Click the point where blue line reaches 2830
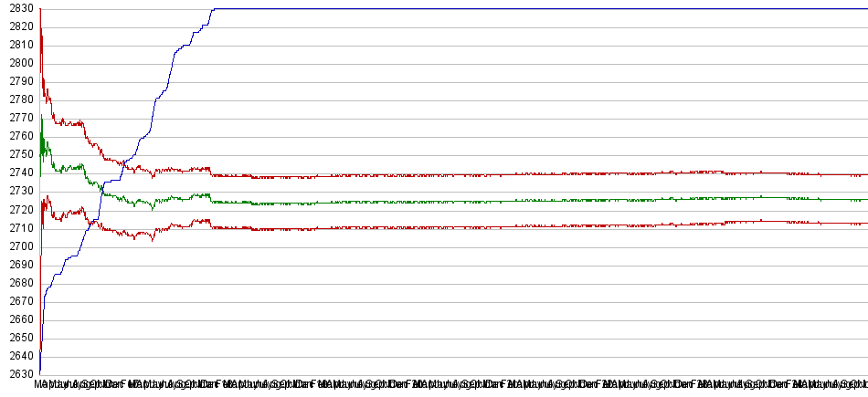Viewport: 868px width, 397px height. point(213,9)
